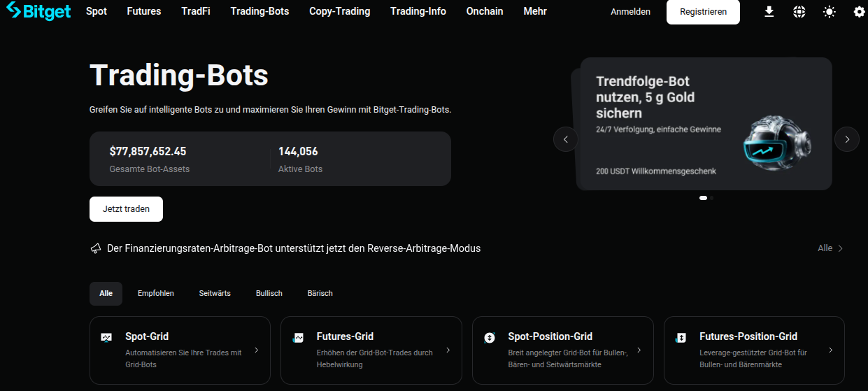The height and width of the screenshot is (391, 868).
Task: Click the Futures-Position-Grid title
Action: point(748,336)
